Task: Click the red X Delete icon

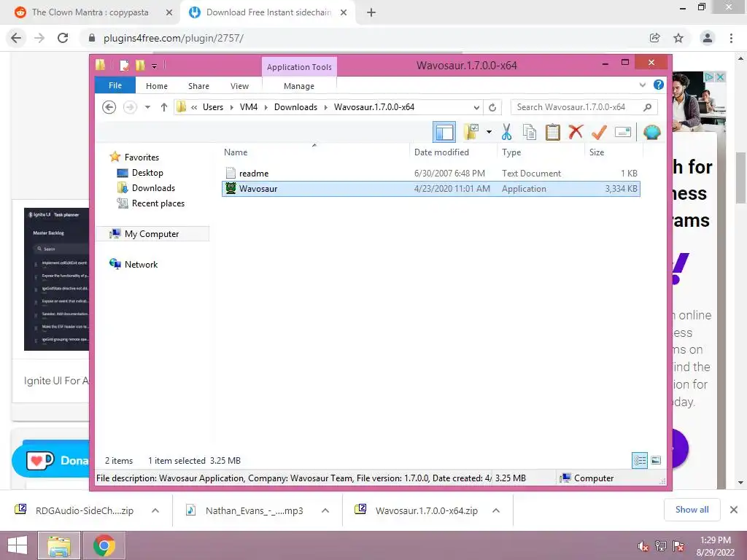Action: pos(576,131)
